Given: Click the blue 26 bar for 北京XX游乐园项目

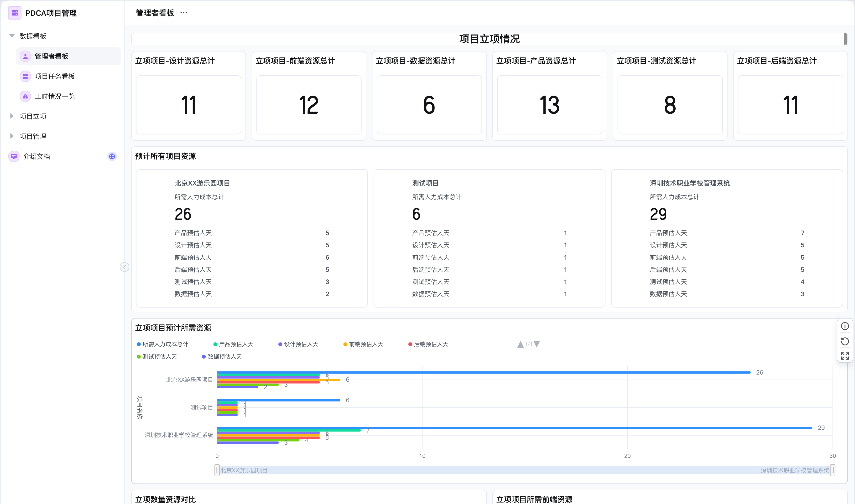Looking at the screenshot, I should [484, 373].
